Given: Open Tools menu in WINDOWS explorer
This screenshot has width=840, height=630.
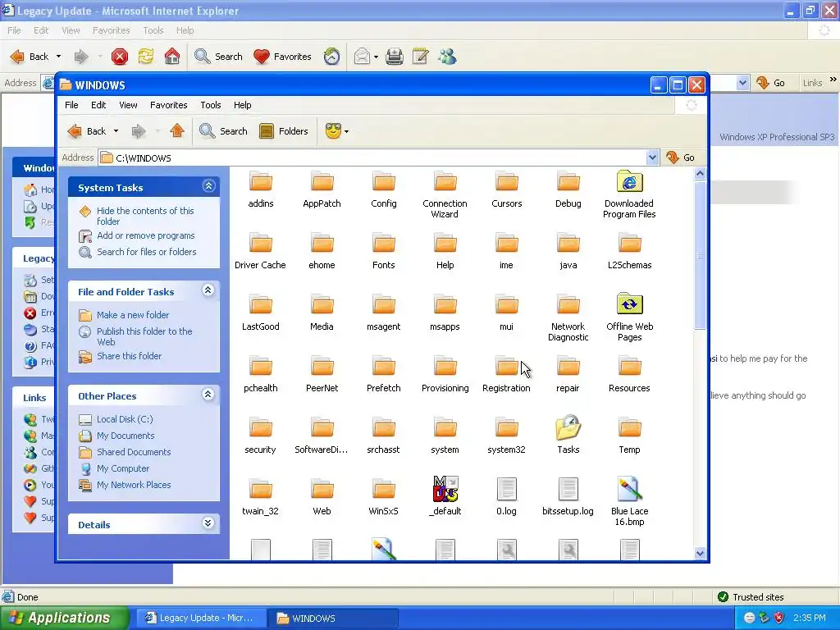Looking at the screenshot, I should [211, 105].
